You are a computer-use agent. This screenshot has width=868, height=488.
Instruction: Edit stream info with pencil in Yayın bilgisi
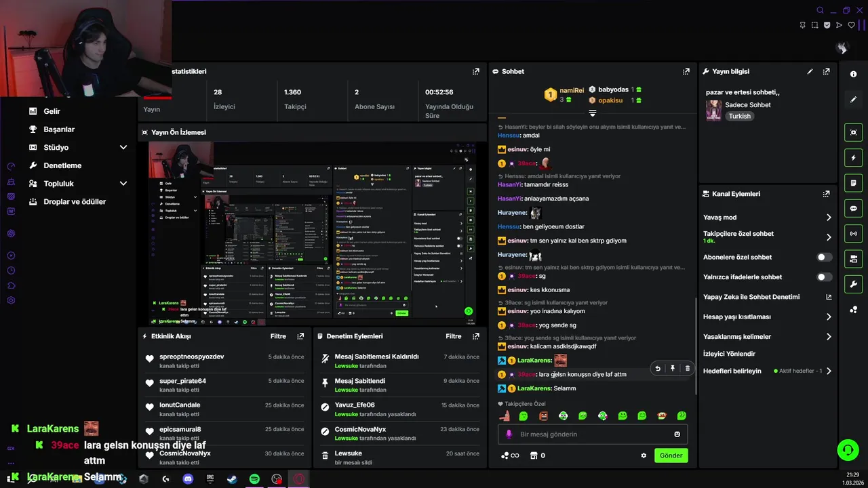pos(810,71)
